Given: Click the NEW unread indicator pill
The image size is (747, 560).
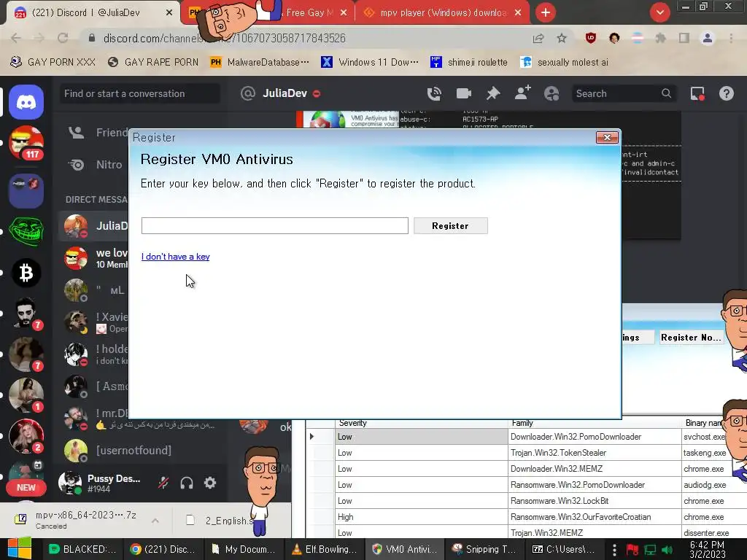Looking at the screenshot, I should point(26,488).
